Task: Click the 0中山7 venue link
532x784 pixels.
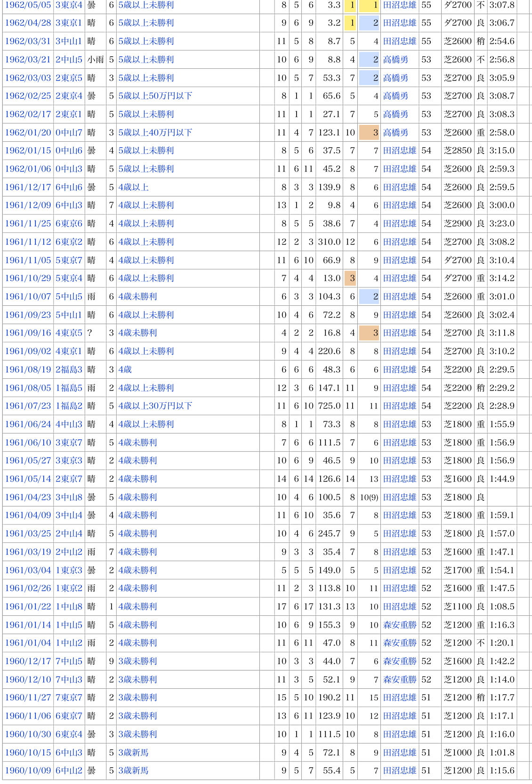Action: tap(69, 132)
